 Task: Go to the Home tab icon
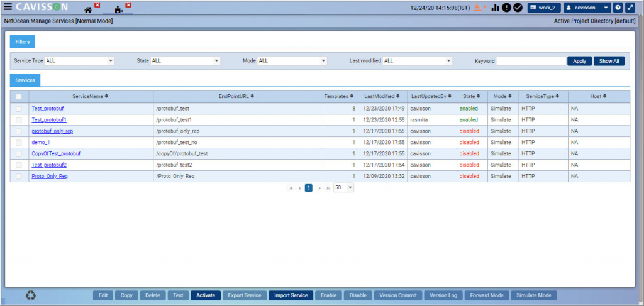[88, 10]
